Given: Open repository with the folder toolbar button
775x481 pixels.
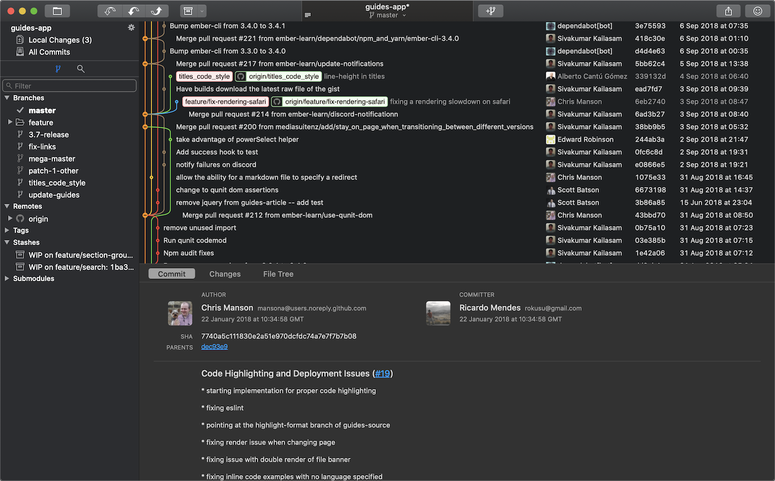Looking at the screenshot, I should (57, 11).
